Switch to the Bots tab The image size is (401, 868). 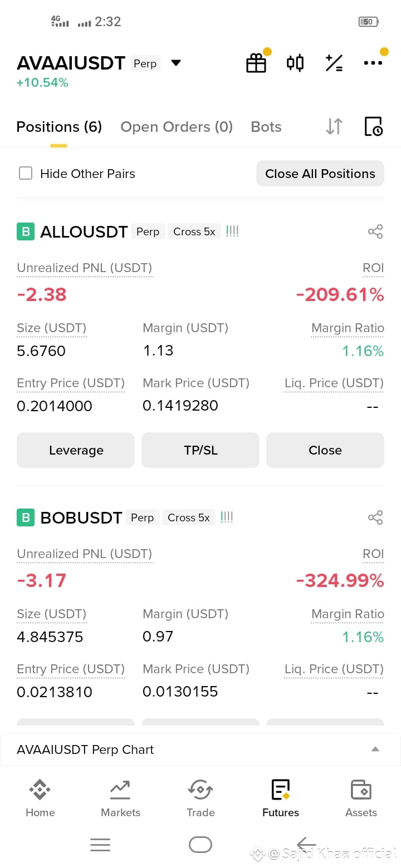266,127
